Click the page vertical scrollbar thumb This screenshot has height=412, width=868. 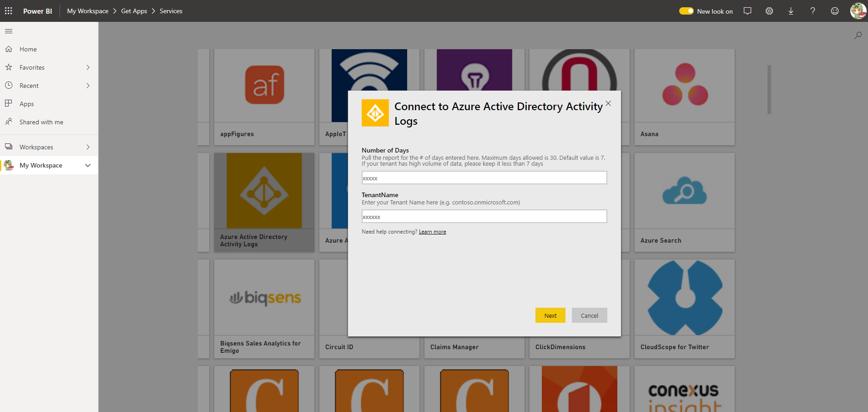point(769,90)
